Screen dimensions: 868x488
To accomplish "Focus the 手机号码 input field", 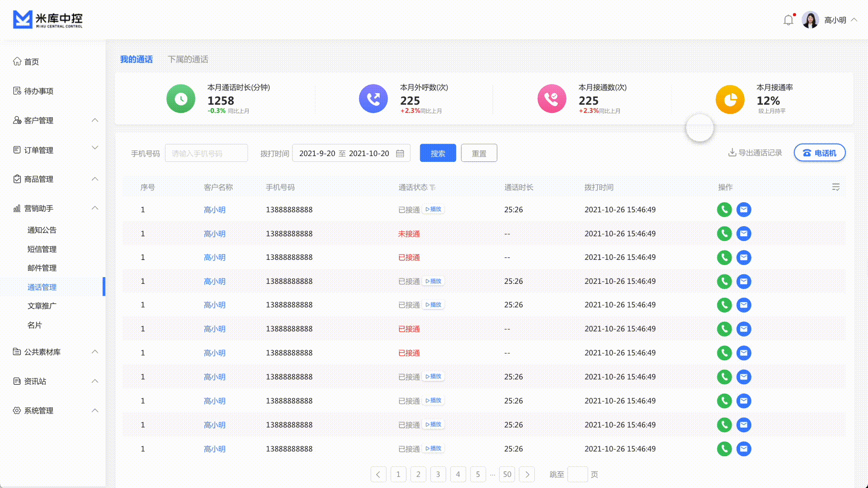I will (206, 153).
